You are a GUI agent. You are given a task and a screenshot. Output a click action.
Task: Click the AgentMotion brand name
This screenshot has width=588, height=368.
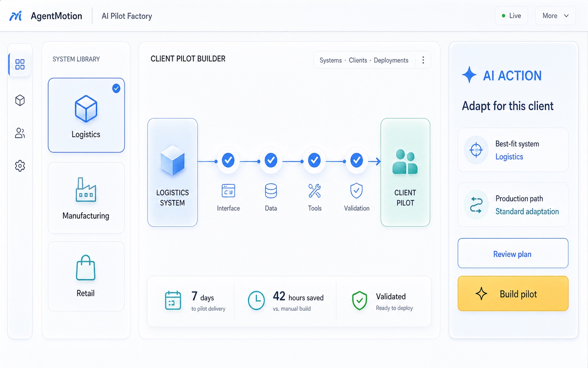tap(56, 16)
